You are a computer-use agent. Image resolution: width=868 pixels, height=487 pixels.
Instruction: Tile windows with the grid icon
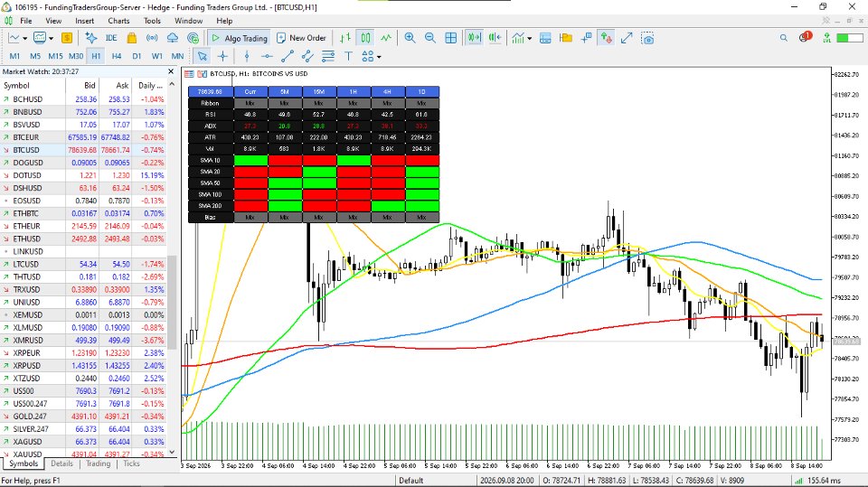coord(451,38)
